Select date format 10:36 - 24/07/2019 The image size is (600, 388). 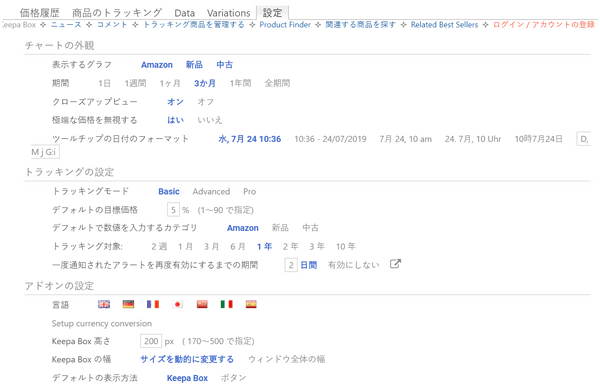tap(330, 139)
